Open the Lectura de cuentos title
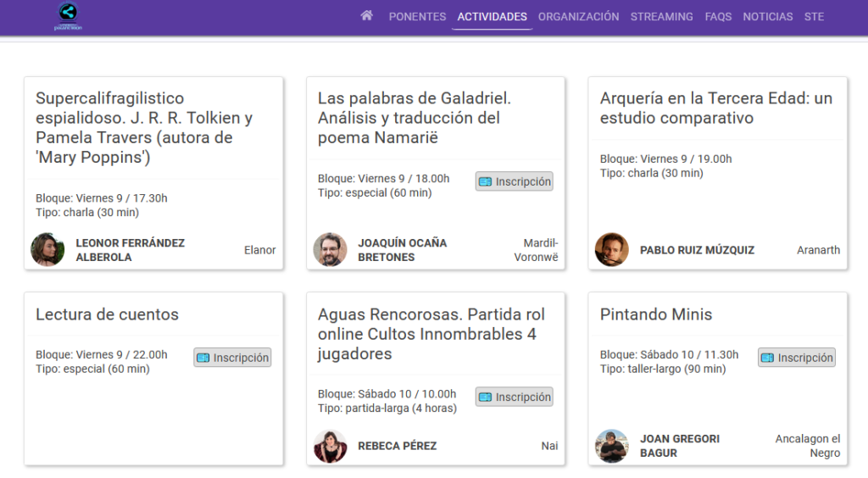Viewport: 868px width, 478px height. coord(107,314)
